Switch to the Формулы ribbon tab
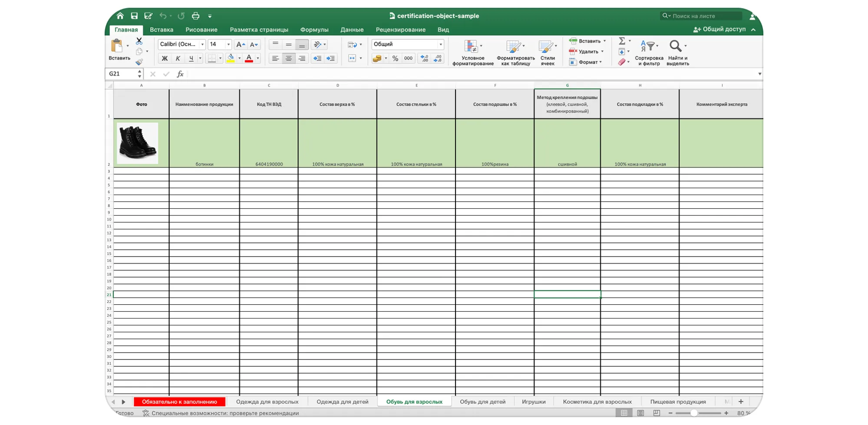This screenshot has height=425, width=868. coord(314,30)
